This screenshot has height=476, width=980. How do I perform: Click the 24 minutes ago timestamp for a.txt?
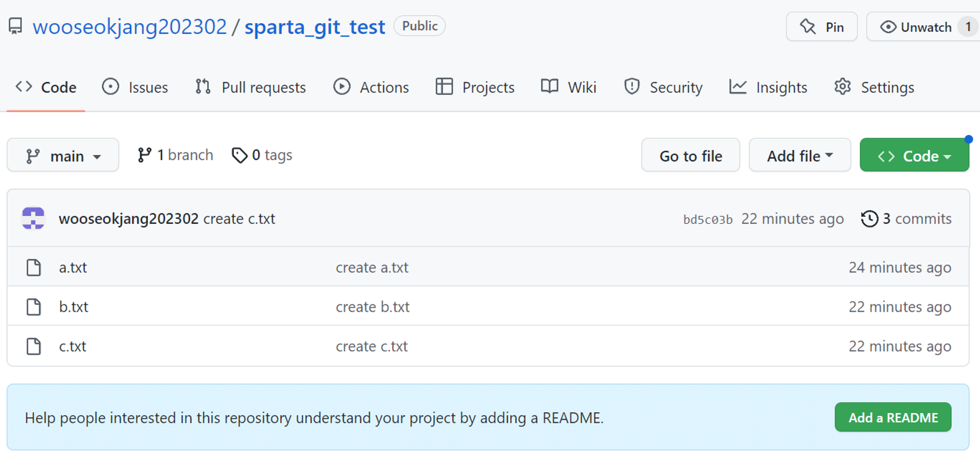click(900, 268)
